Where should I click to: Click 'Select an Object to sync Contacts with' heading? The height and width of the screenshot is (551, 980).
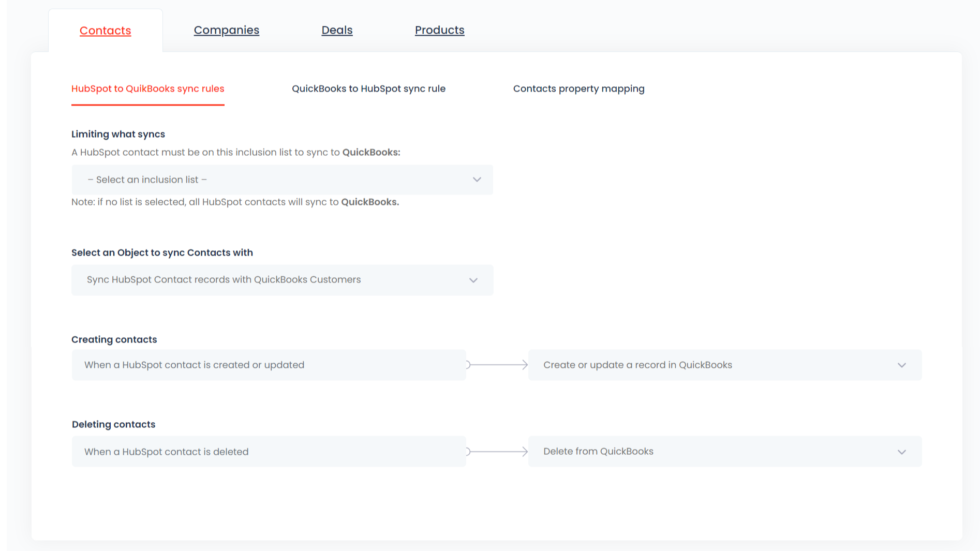click(162, 252)
